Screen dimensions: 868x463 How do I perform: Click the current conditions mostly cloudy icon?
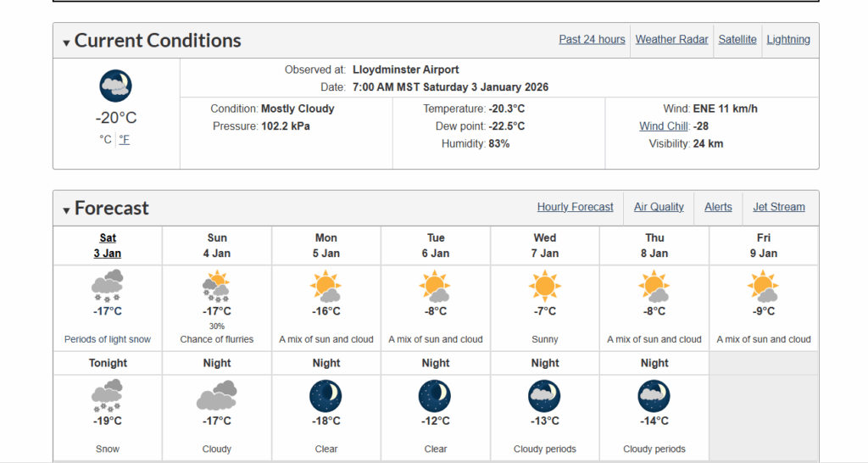pos(115,86)
